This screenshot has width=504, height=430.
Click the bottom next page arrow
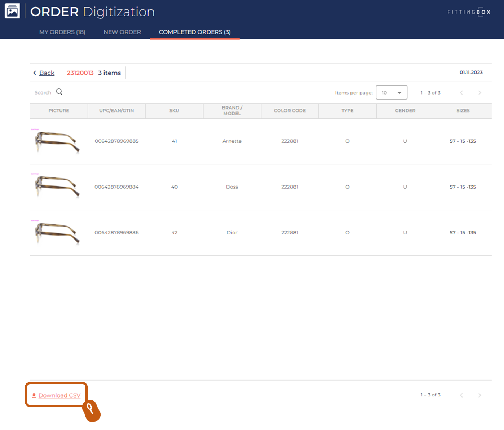479,395
